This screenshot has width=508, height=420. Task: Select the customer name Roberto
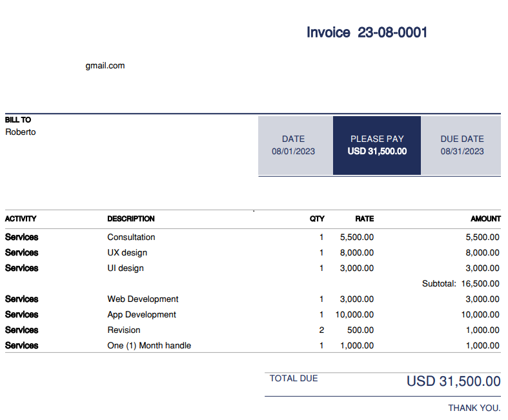[21, 132]
